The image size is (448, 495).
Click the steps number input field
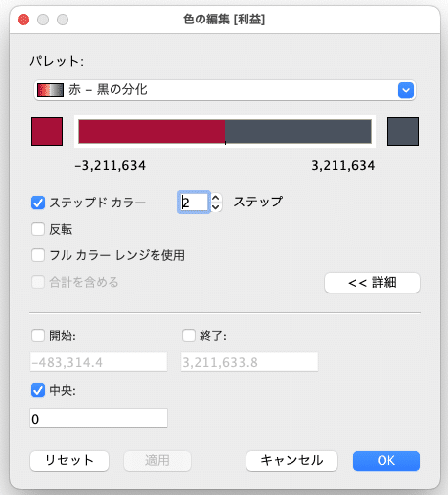(194, 202)
